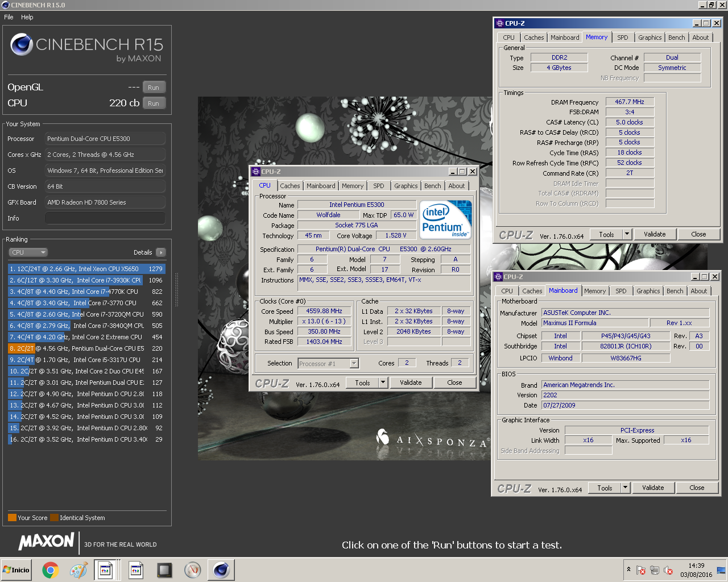This screenshot has height=582, width=728.
Task: Click the MAXON logo at bottom left
Action: [x=47, y=542]
